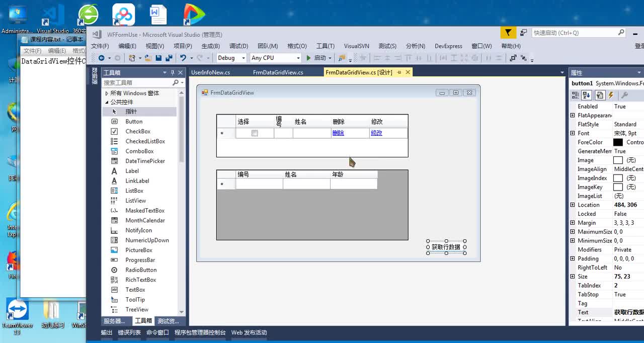Choose ProgressBar in the toolbox

pos(139,260)
